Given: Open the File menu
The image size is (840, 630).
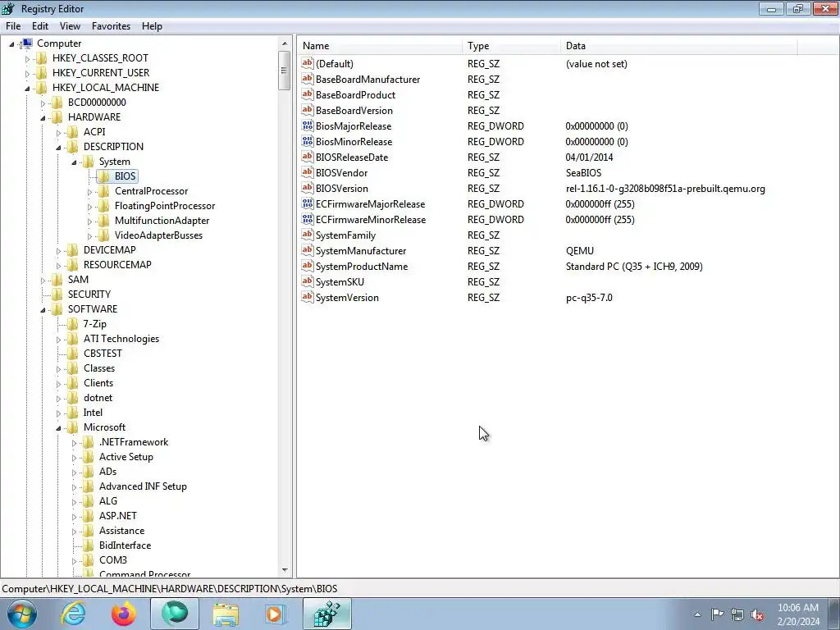Looking at the screenshot, I should tap(13, 25).
